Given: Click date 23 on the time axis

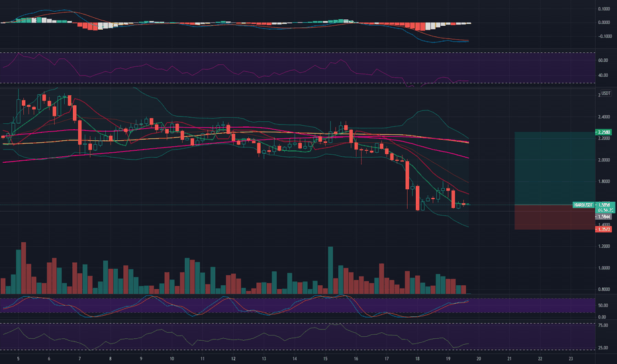Looking at the screenshot, I should [571, 359].
